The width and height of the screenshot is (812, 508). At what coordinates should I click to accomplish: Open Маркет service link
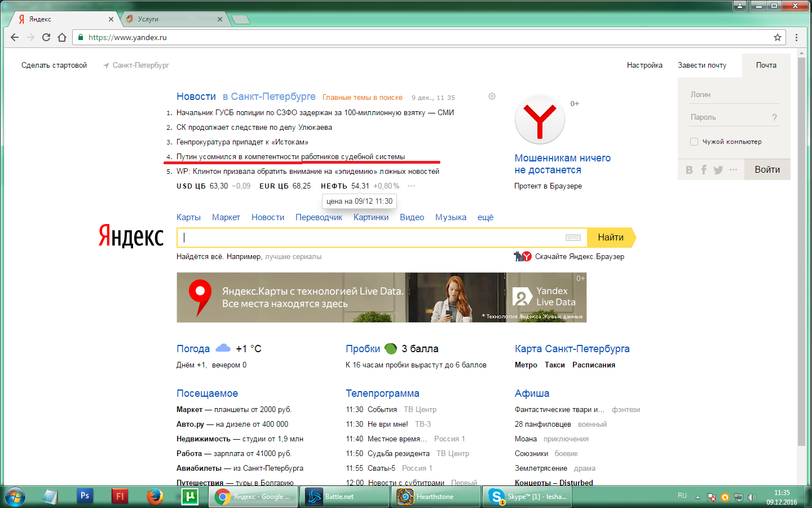226,217
